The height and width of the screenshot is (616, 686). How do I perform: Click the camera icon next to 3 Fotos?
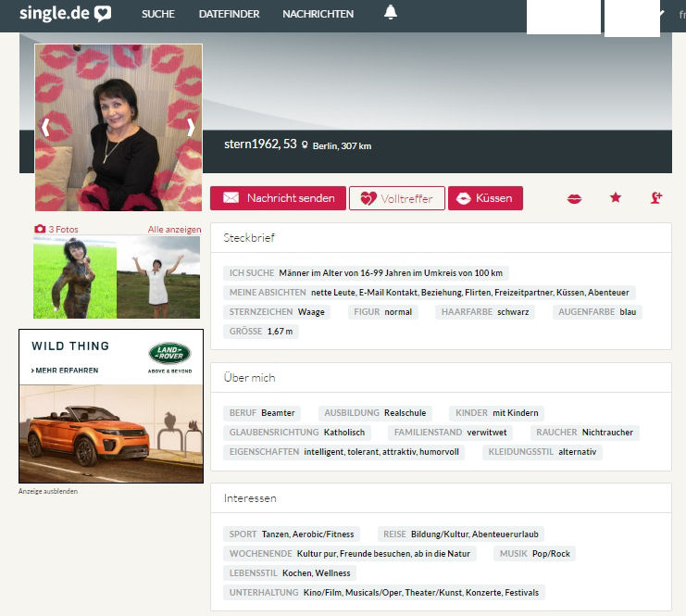[x=40, y=229]
